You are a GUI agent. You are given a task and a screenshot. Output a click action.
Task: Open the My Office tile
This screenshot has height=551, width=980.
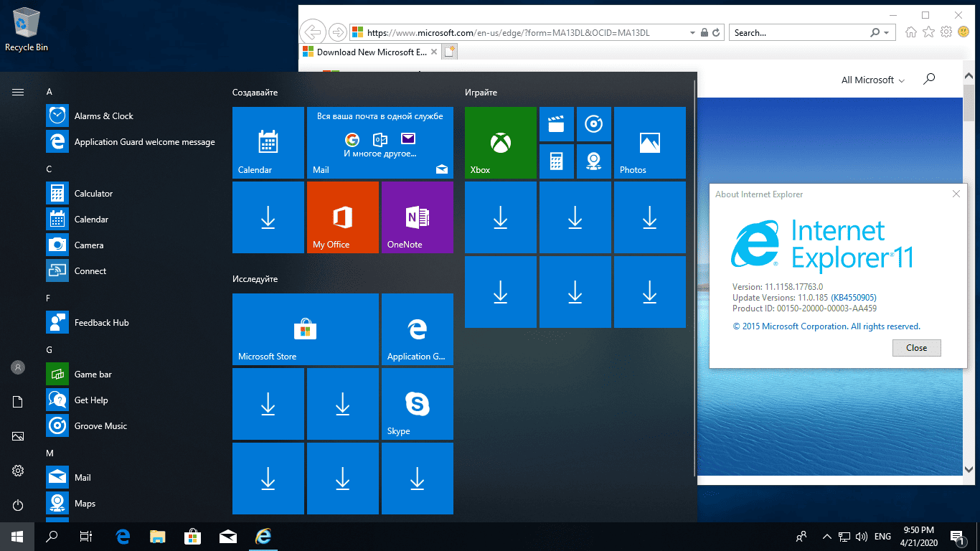[x=343, y=217]
